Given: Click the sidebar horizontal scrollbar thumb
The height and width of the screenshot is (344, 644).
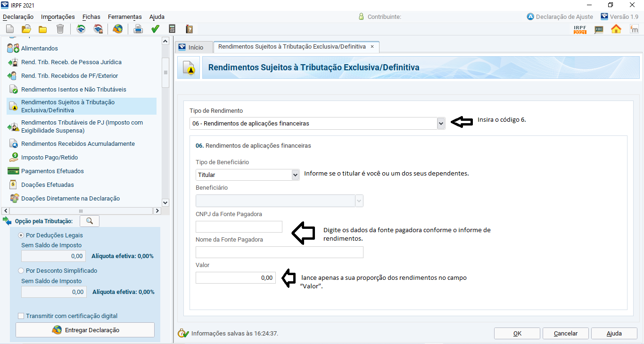Looking at the screenshot, I should [x=81, y=210].
